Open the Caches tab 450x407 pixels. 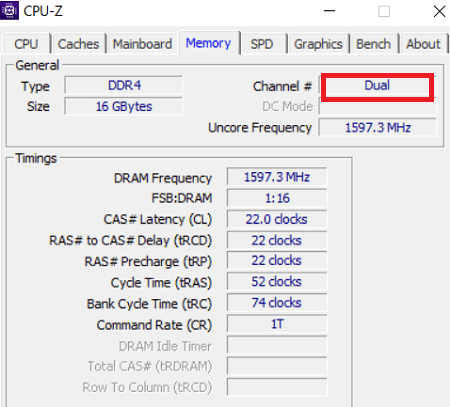tap(79, 44)
